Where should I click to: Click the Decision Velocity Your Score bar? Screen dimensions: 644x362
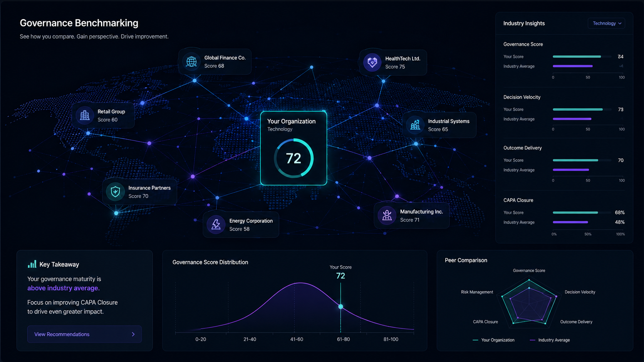578,110
